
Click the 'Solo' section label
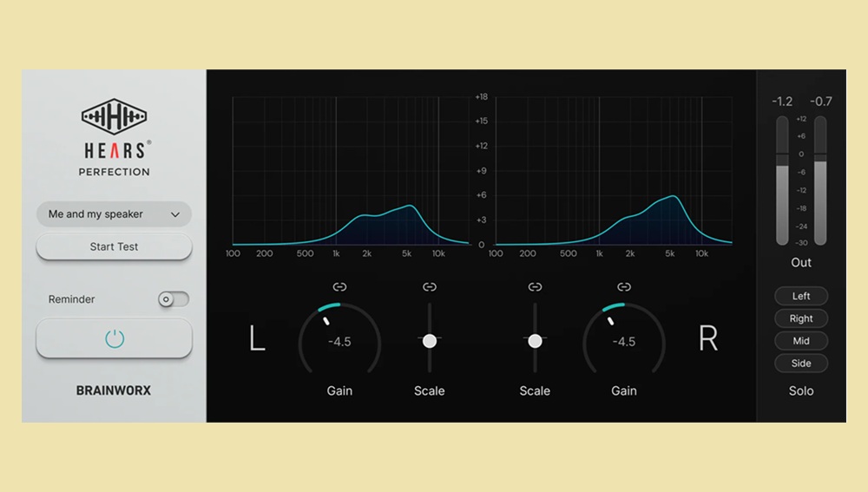[x=801, y=390]
